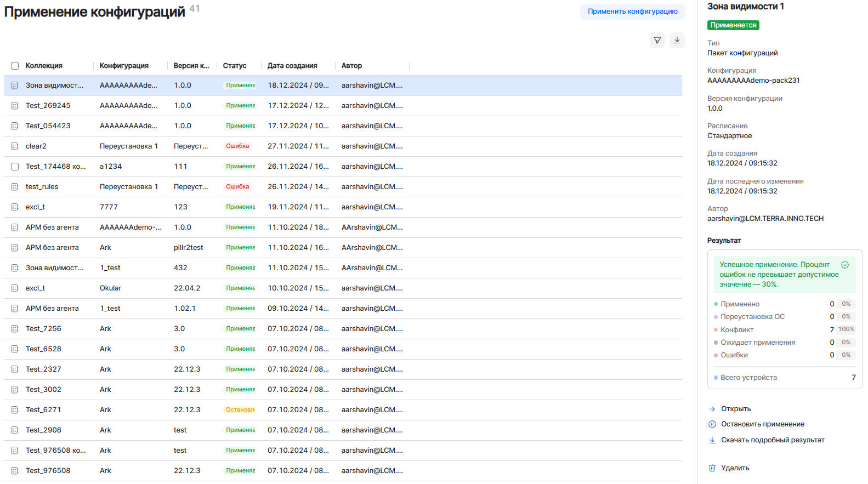This screenshot has height=484, width=868.
Task: Click the checklist icon of the Test_269245 row
Action: pos(15,106)
